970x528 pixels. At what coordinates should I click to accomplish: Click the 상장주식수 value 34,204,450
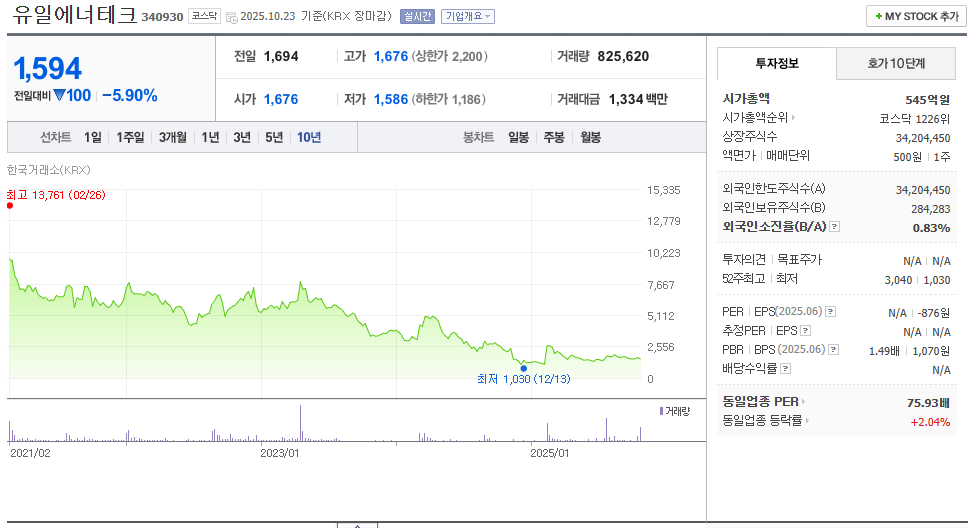pyautogui.click(x=923, y=138)
